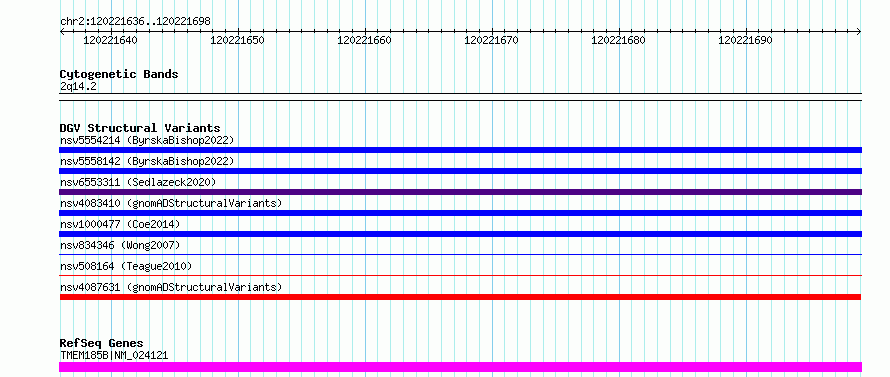Open variant nsv4083410 (gnomADStructuralVariants) label
890x377 pixels.
(x=171, y=203)
